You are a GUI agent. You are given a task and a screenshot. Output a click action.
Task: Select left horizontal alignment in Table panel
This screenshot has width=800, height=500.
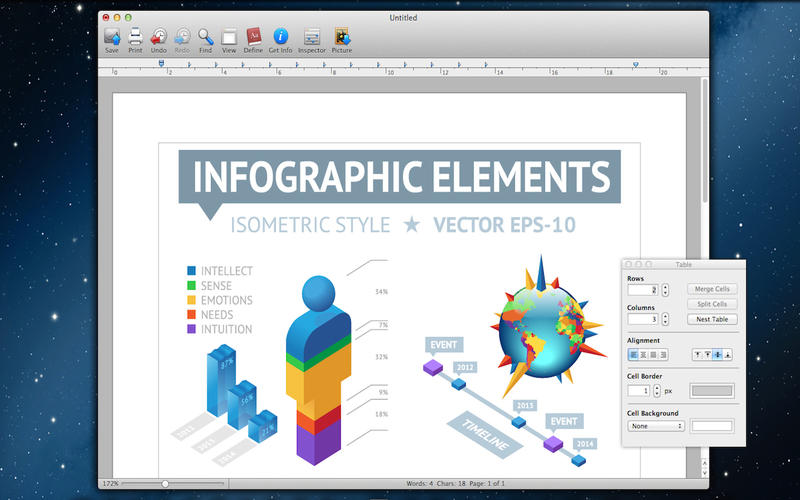(633, 354)
